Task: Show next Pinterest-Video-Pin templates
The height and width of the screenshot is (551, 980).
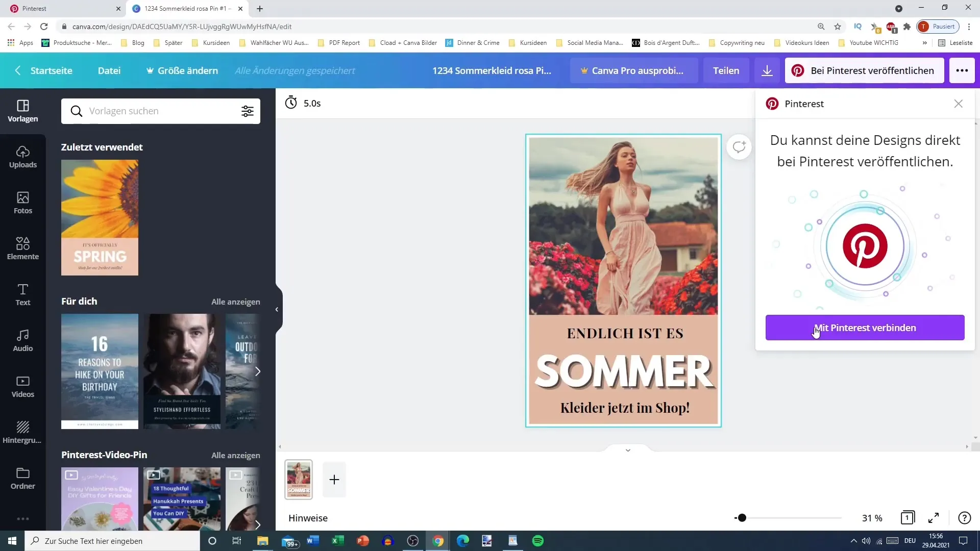Action: pyautogui.click(x=258, y=524)
